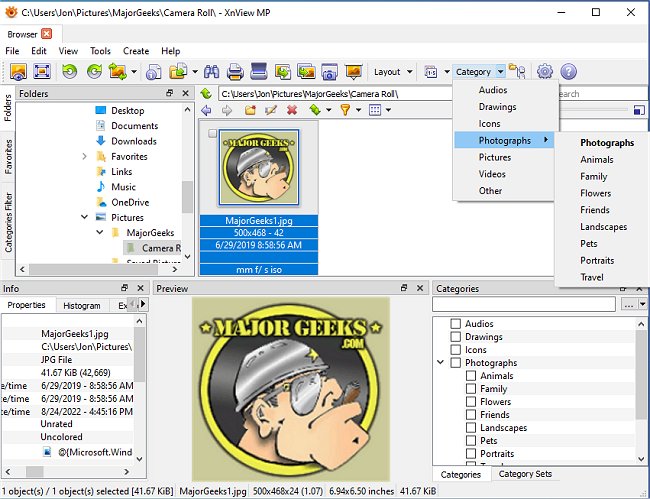Click the capture screen camera icon
Viewport: 650px width, 499px height.
coord(329,72)
